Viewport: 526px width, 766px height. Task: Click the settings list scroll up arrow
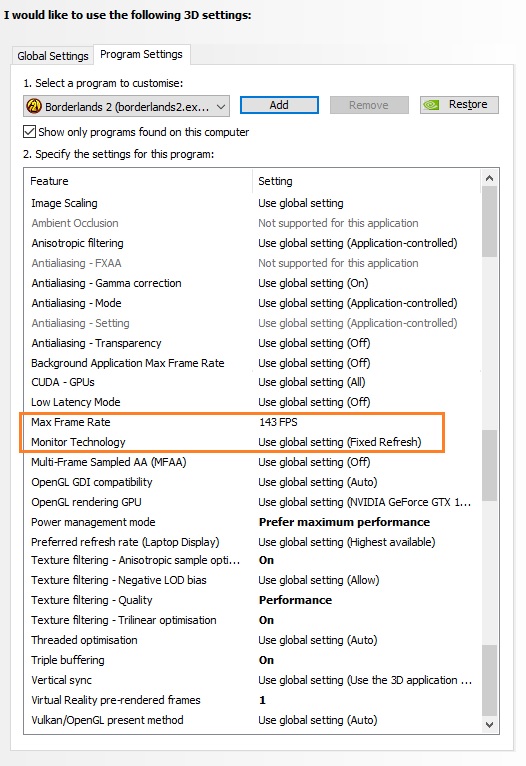pos(489,178)
